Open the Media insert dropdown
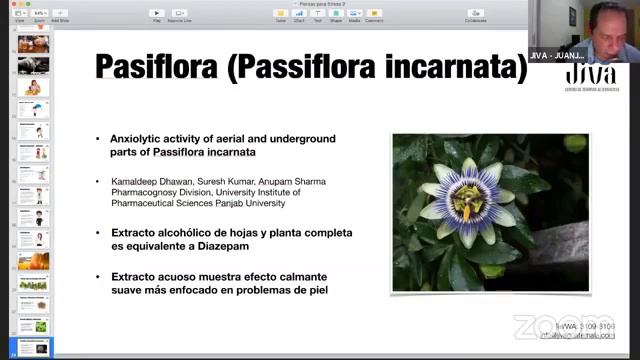This screenshot has height=360, width=640. click(354, 13)
